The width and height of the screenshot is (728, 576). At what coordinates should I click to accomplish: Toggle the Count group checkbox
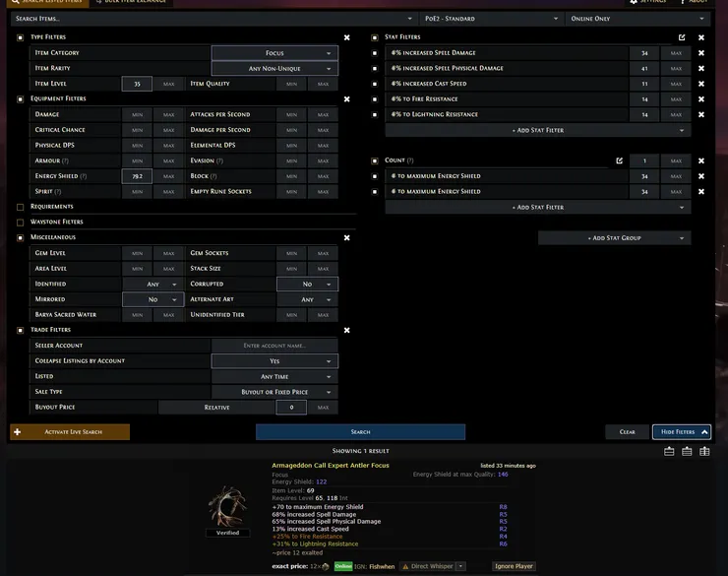coord(375,160)
